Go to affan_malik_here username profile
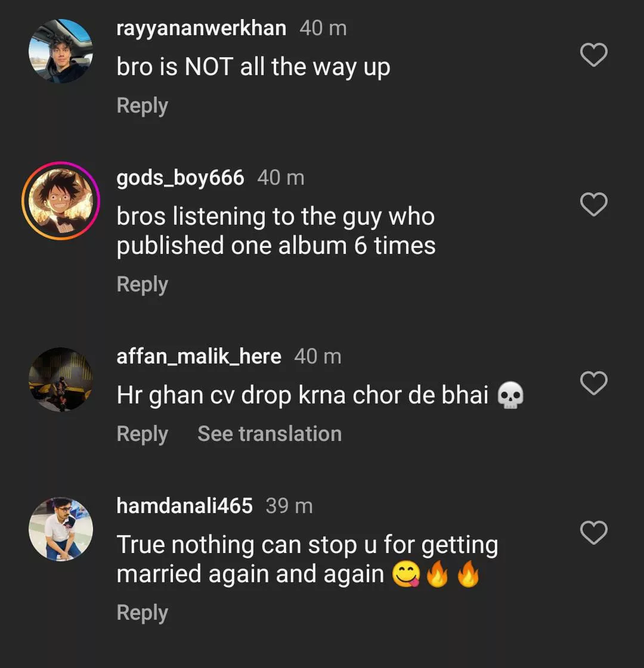Viewport: 644px width, 668px height. pyautogui.click(x=199, y=356)
